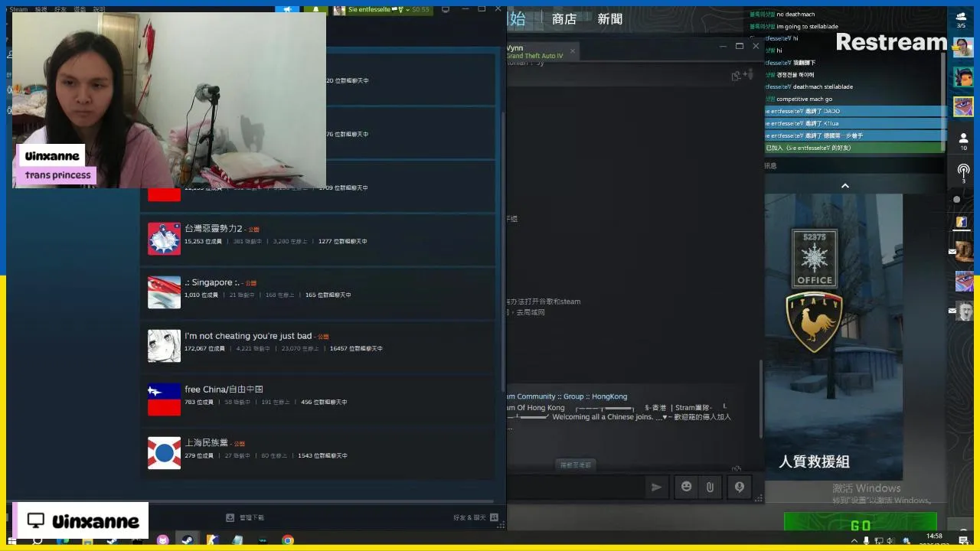Click the clock showing 14:58

point(935,536)
